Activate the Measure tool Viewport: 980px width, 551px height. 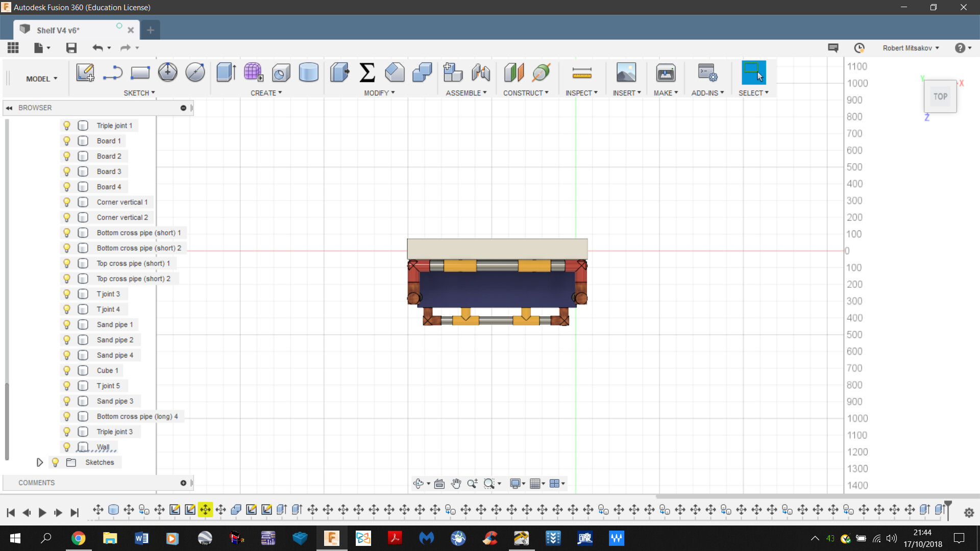[x=582, y=73]
